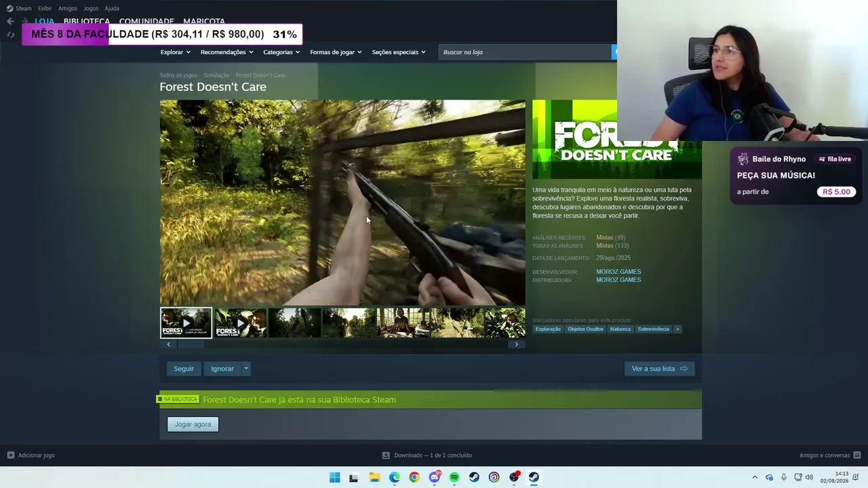Screen dimensions: 868x488
Task: Open Discord from the taskbar
Action: (x=434, y=477)
